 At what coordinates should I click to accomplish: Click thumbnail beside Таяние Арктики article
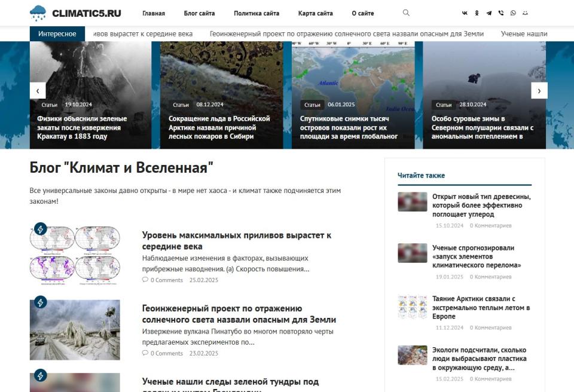click(413, 307)
